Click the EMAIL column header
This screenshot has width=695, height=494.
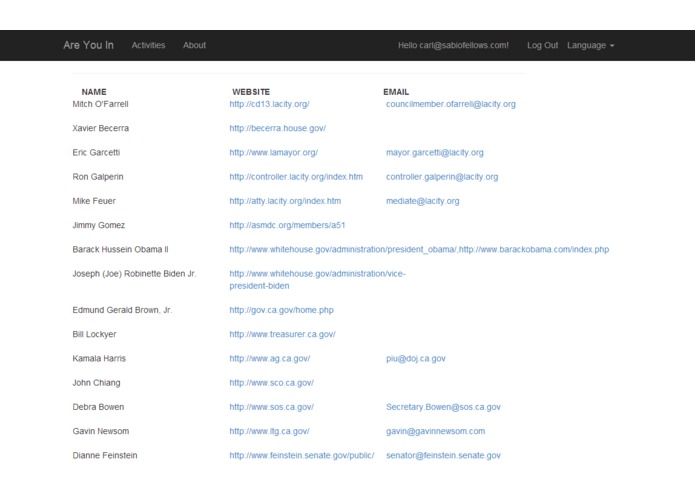coord(396,92)
